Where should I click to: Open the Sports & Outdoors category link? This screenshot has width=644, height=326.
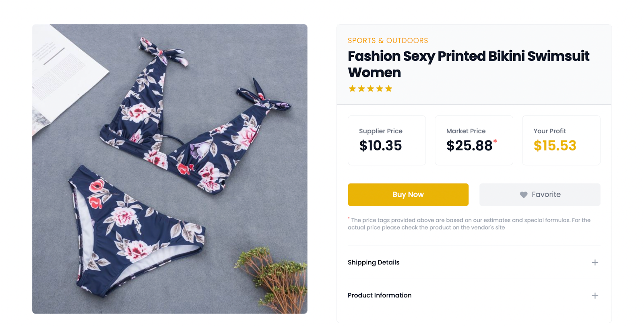click(x=388, y=41)
